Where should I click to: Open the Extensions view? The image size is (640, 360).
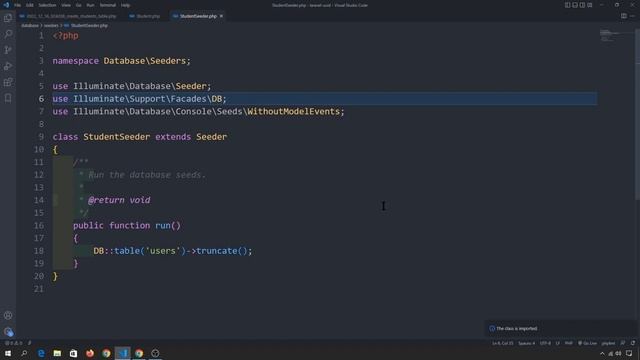pos(8,82)
